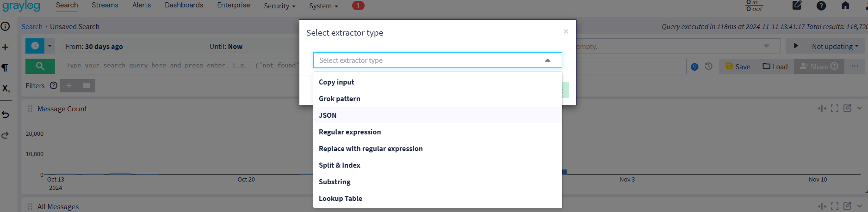Click the home icon in top bar
Viewport: 868px width, 212px height.
click(845, 6)
